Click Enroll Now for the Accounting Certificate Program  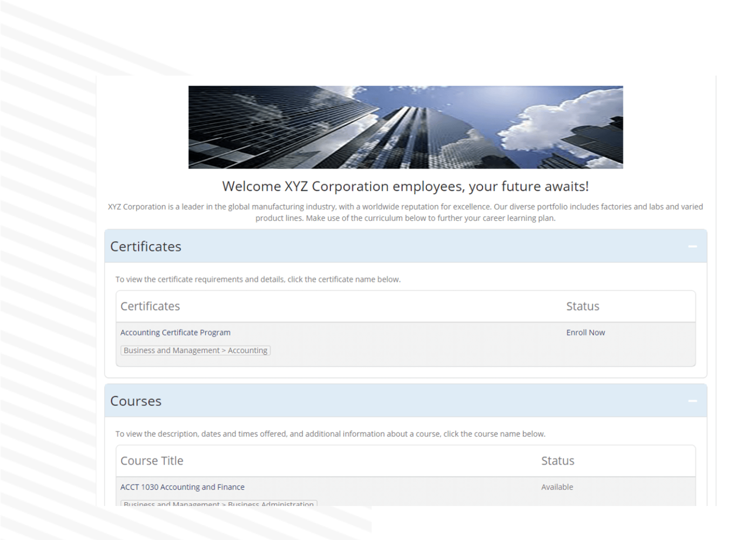[x=586, y=332]
